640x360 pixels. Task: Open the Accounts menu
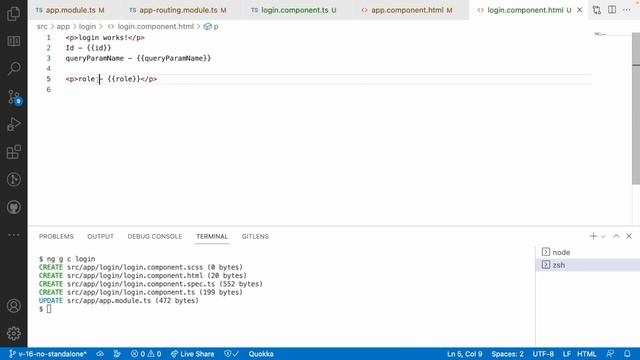(x=13, y=306)
